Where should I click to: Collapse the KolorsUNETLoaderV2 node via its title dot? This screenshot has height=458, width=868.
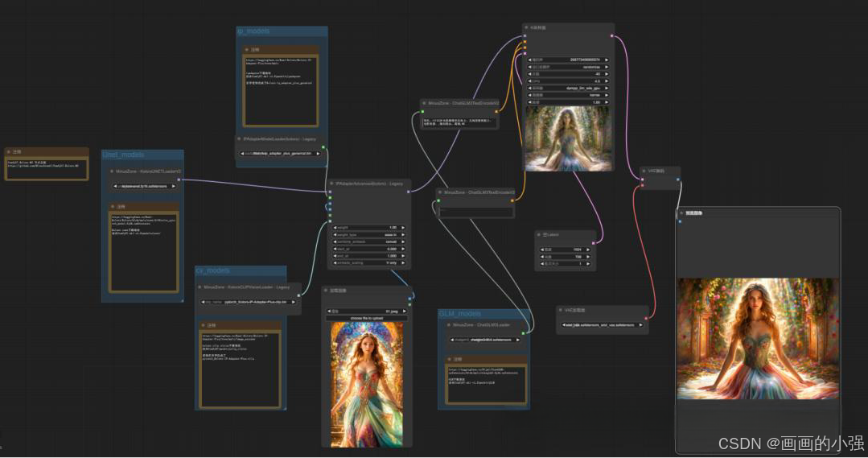click(x=112, y=171)
